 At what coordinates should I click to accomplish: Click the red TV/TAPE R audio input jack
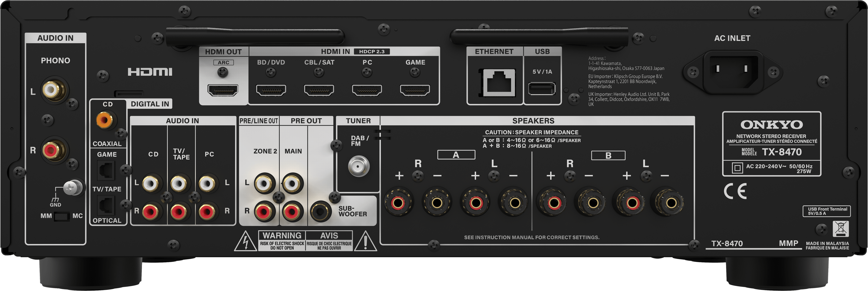(x=178, y=212)
